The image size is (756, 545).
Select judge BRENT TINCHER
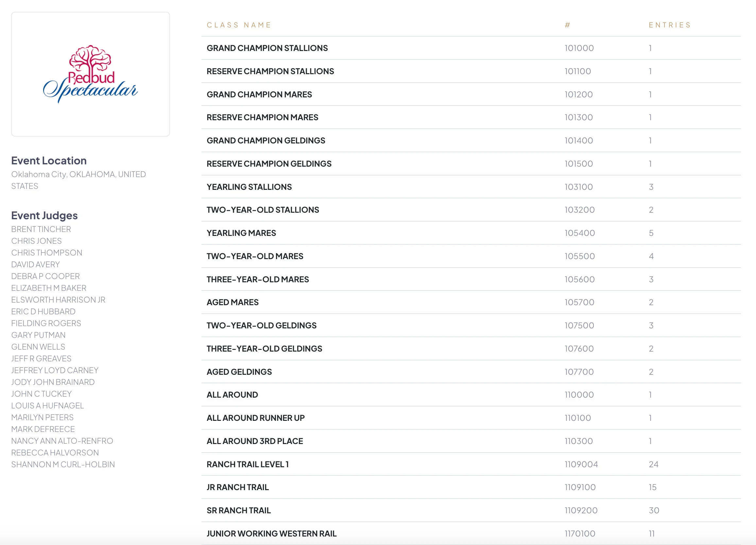[x=41, y=229]
